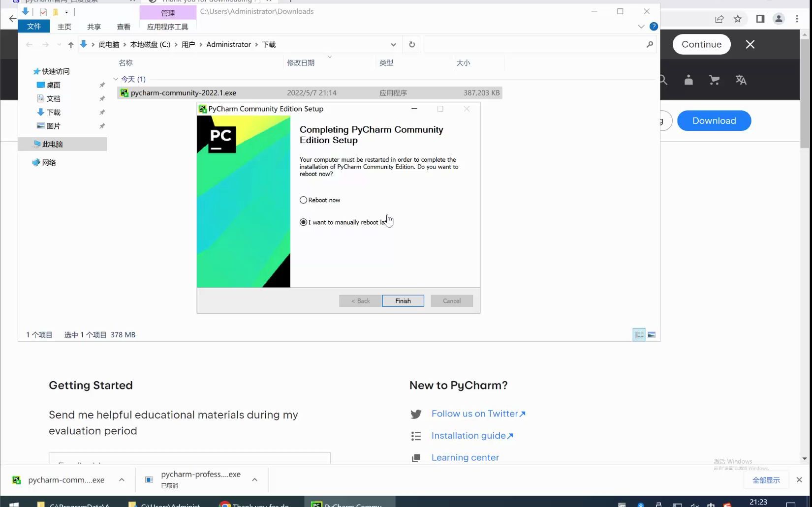Open 桌面 in quick access

click(53, 85)
